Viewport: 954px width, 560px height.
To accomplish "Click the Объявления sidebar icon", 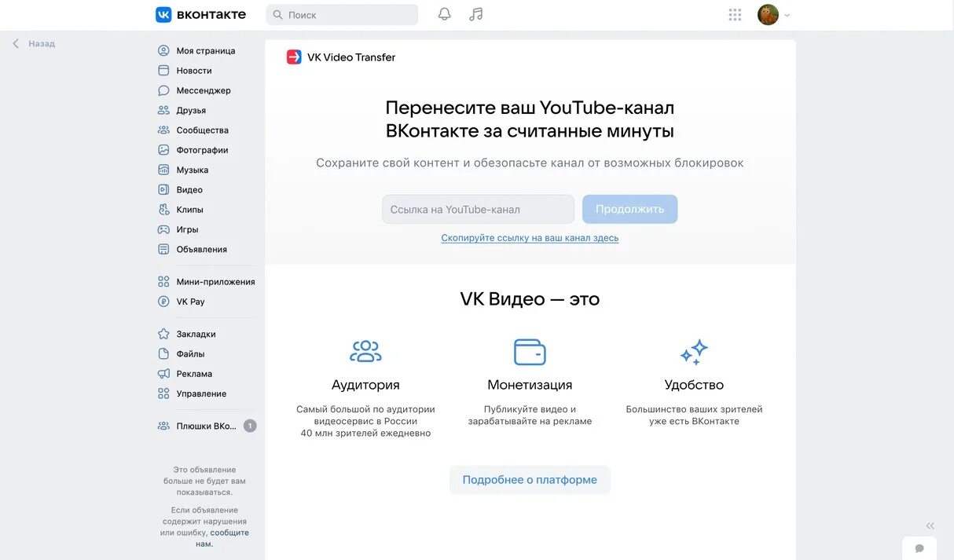I will pyautogui.click(x=163, y=250).
